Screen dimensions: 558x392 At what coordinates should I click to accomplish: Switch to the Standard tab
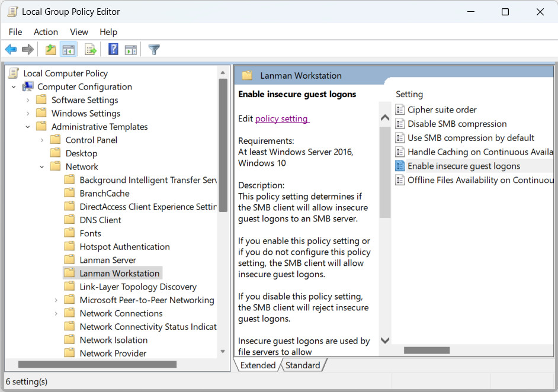(303, 365)
